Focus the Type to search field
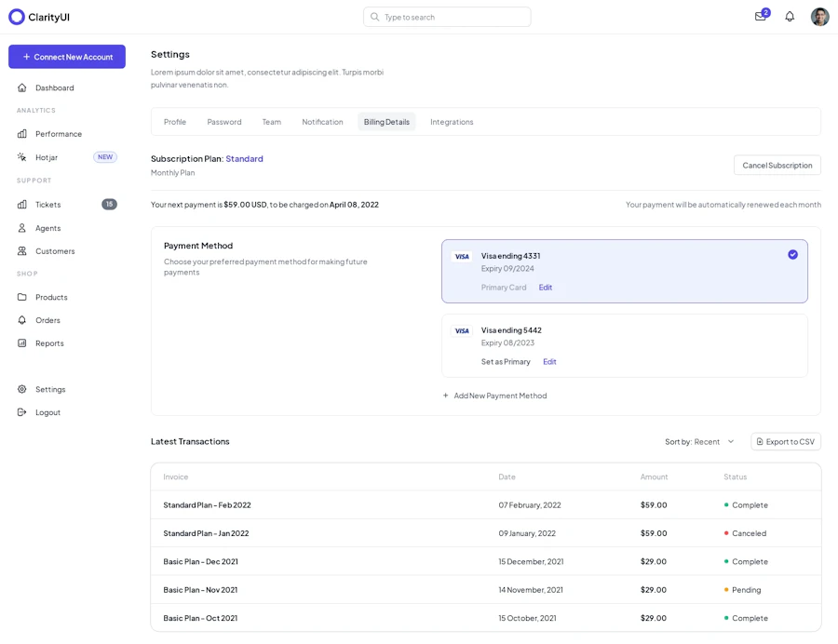The width and height of the screenshot is (838, 644). pyautogui.click(x=447, y=17)
